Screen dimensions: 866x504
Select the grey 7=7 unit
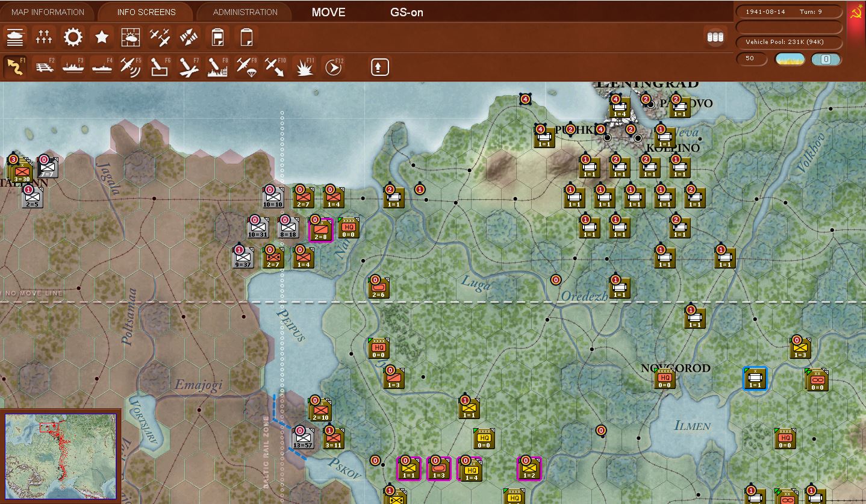click(x=48, y=167)
